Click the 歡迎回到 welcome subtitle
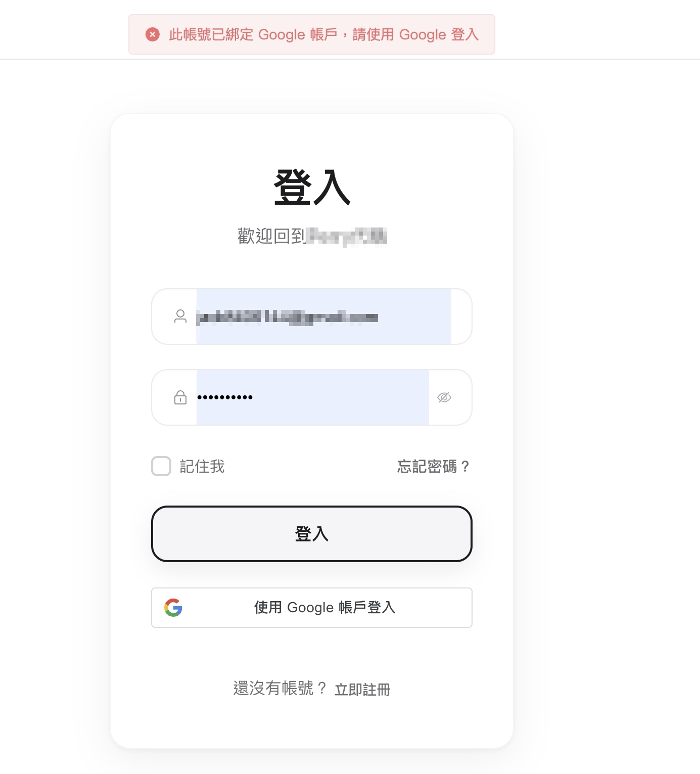Screen dimensions: 700x774 [272, 236]
